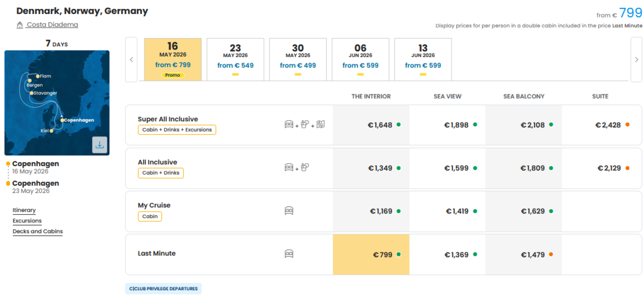
Task: Click the Denmark, Norway, Germany title
Action: [x=82, y=11]
